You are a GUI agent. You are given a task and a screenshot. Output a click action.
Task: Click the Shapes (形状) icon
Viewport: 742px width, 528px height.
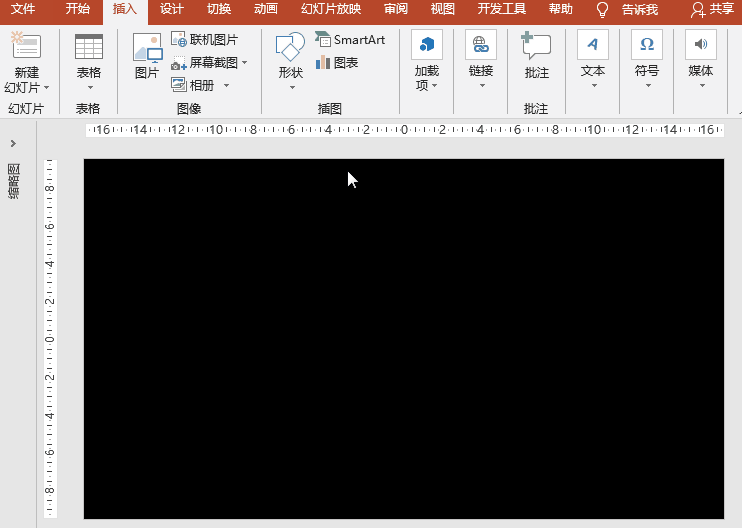[x=290, y=47]
